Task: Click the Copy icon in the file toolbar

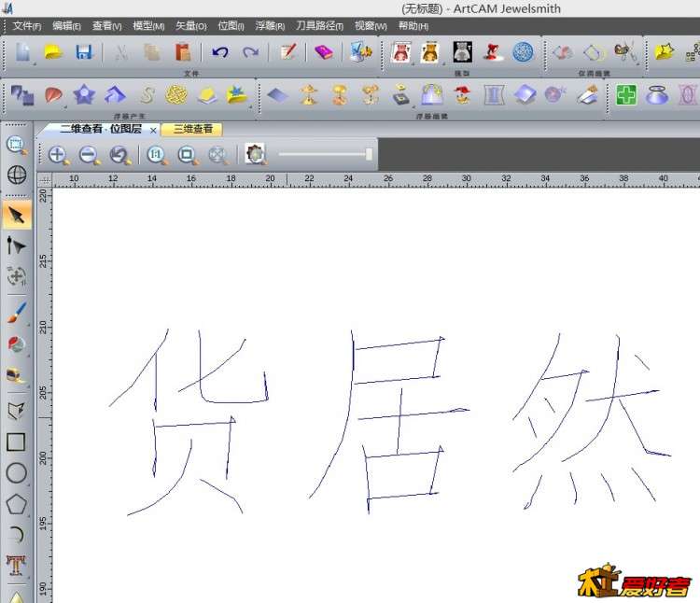Action: pyautogui.click(x=152, y=52)
